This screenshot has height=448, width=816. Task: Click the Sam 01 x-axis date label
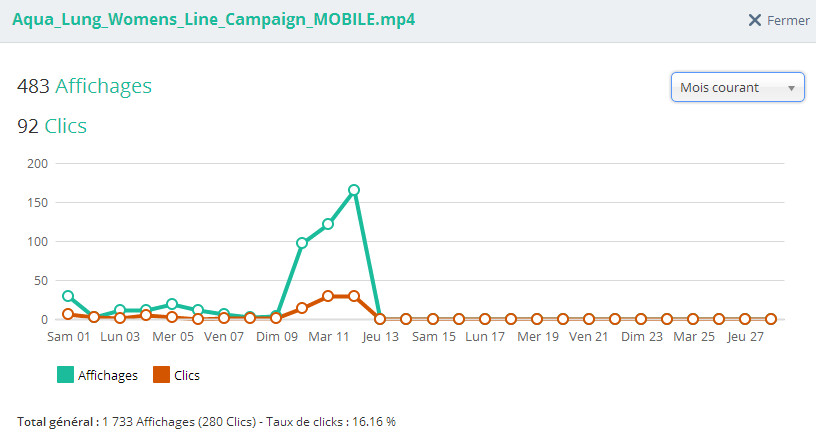(x=68, y=337)
